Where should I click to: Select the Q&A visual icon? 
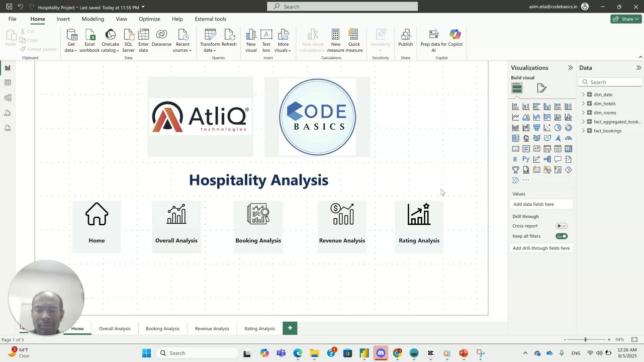[558, 159]
